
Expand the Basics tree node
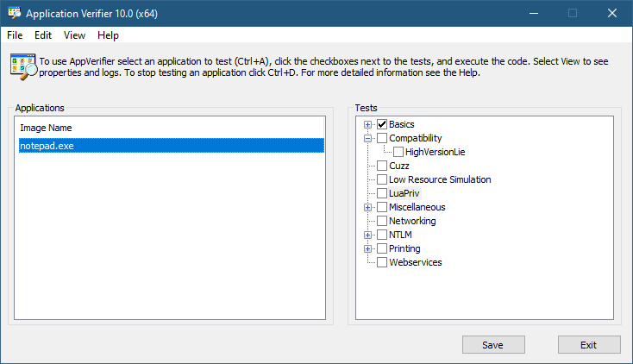(x=367, y=124)
